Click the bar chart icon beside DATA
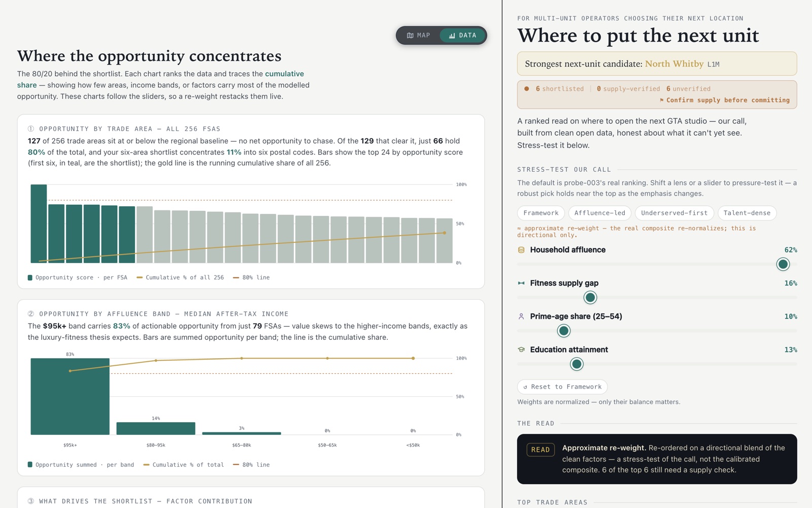Viewport: 812px width, 508px height. (452, 36)
